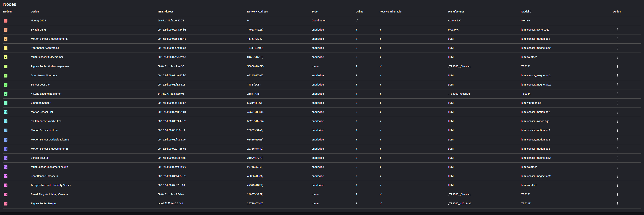Image resolution: width=644 pixels, height=215 pixels.
Task: Click the pink node 20 badge
Action: (6, 204)
